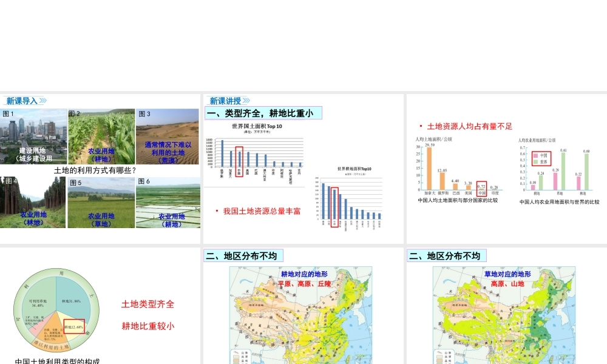Click the 建设用地 caption on the city photo
Viewport: 607px width, 364px height.
[x=33, y=154]
